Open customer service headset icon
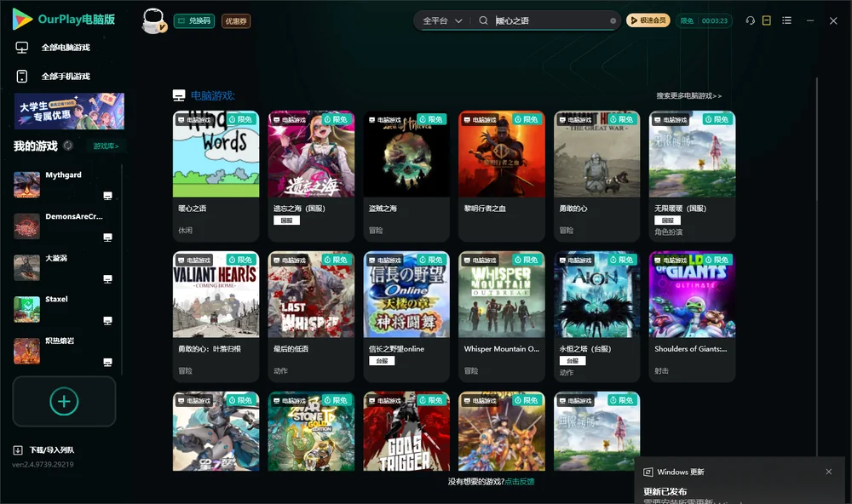Viewport: 852px width, 504px height. pos(751,20)
